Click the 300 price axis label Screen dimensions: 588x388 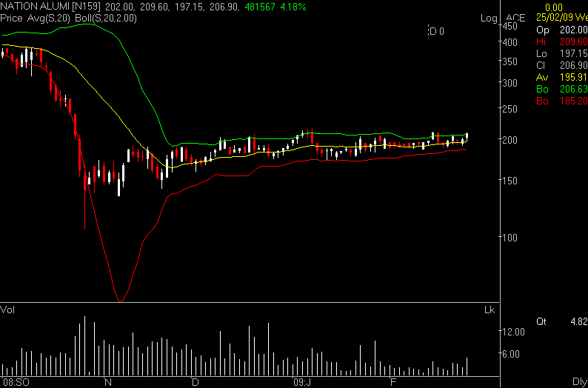510,83
